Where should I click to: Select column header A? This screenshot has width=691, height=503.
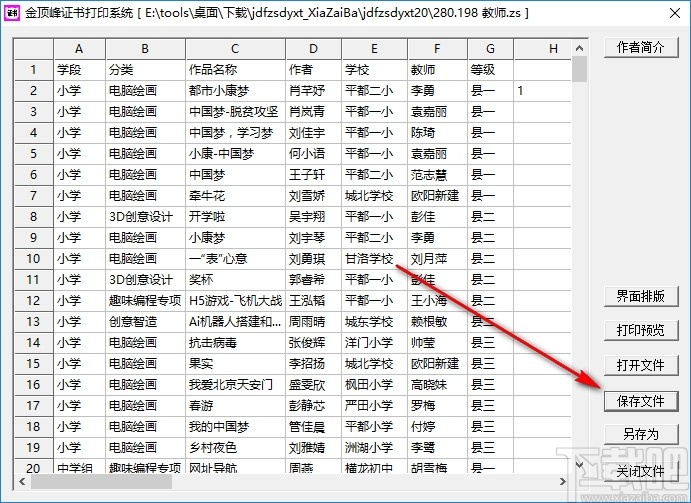[x=79, y=49]
